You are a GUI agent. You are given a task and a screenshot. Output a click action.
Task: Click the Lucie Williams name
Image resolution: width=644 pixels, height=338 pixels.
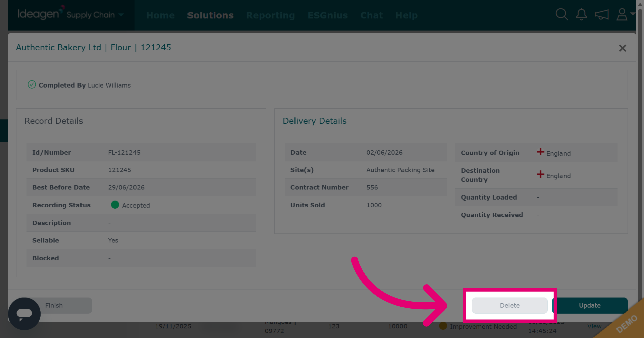109,85
